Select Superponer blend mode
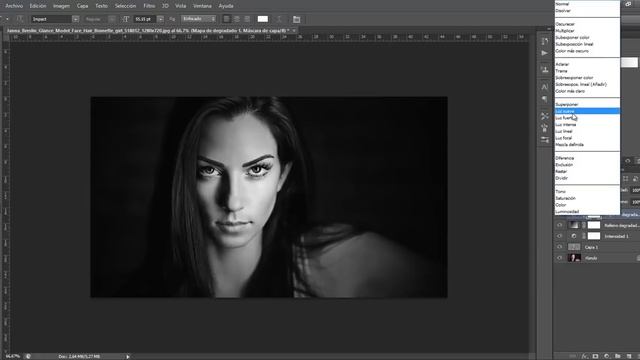Screen dimensions: 640x360 587,104
